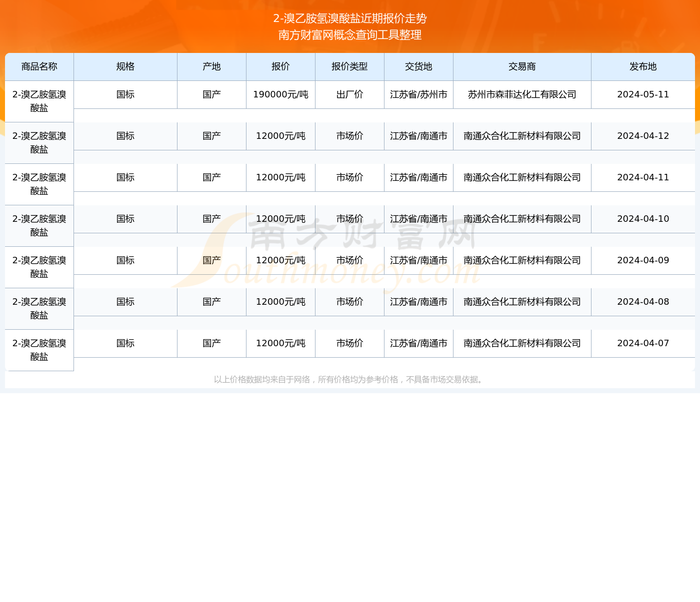Click the 交货地 column header
The width and height of the screenshot is (700, 602).
click(x=418, y=66)
